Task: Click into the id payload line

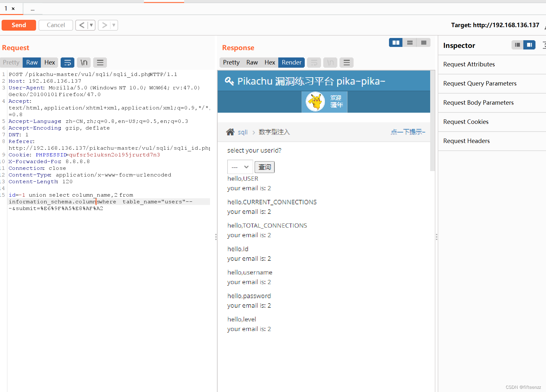Action: point(71,195)
